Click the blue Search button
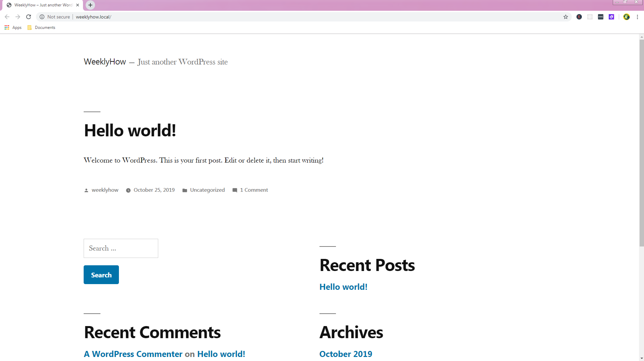Screen dimensions: 644x361 [x=101, y=275]
